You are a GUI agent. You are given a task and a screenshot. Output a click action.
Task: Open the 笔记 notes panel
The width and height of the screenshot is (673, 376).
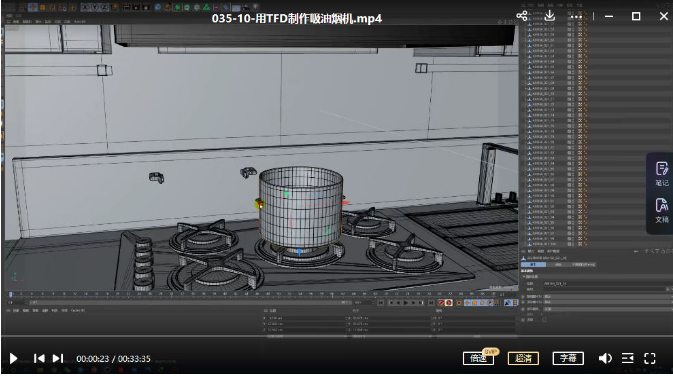tap(661, 173)
